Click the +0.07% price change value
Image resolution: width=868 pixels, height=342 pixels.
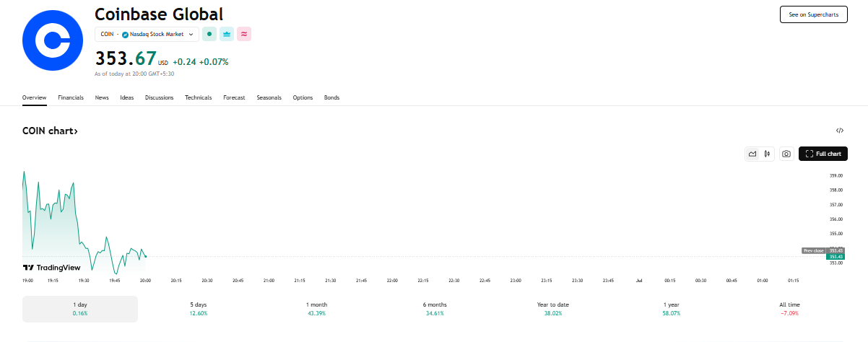point(214,61)
